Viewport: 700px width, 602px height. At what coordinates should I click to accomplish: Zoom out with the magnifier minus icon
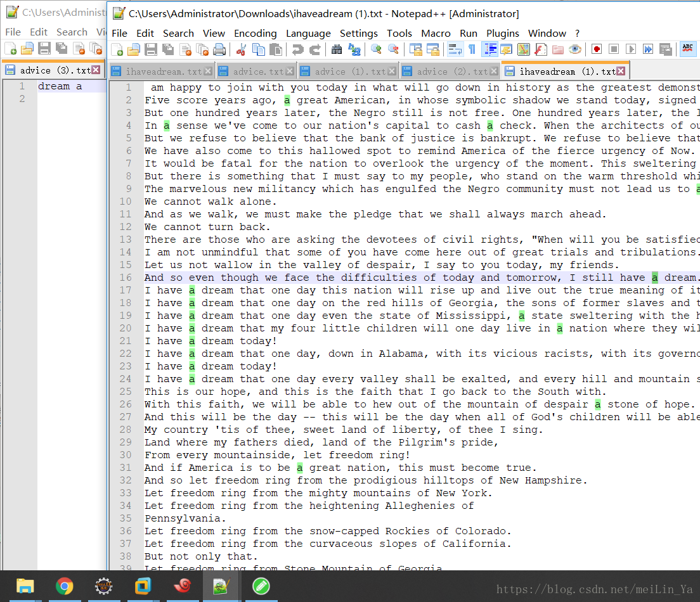tap(393, 49)
